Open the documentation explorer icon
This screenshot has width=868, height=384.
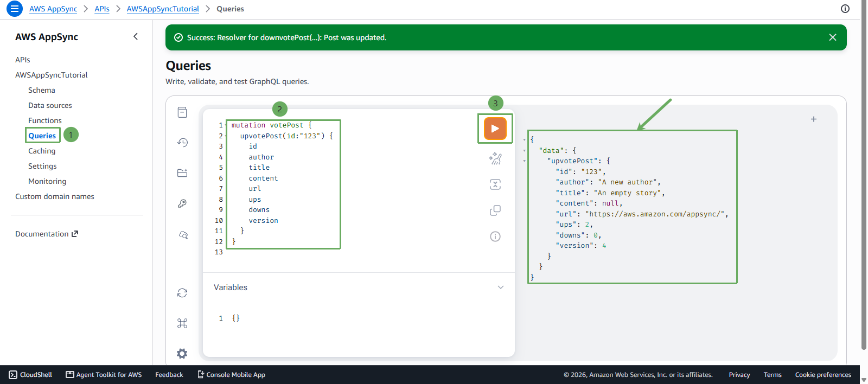tap(182, 112)
